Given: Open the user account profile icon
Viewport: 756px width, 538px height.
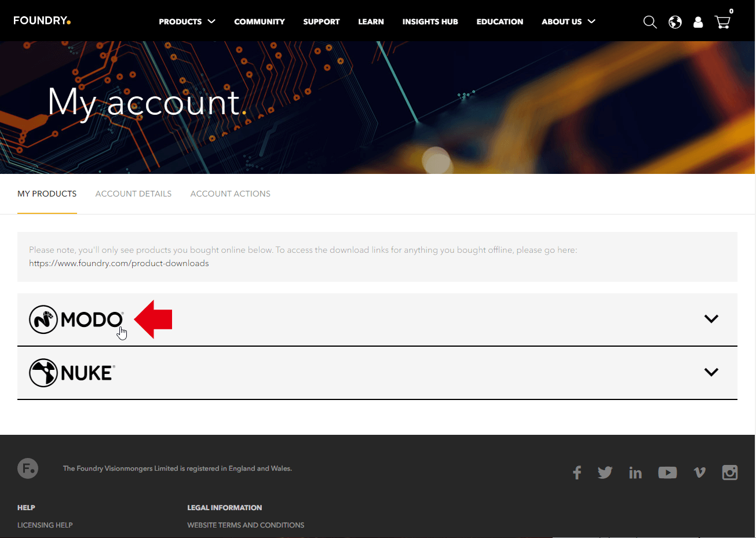Looking at the screenshot, I should pos(698,22).
